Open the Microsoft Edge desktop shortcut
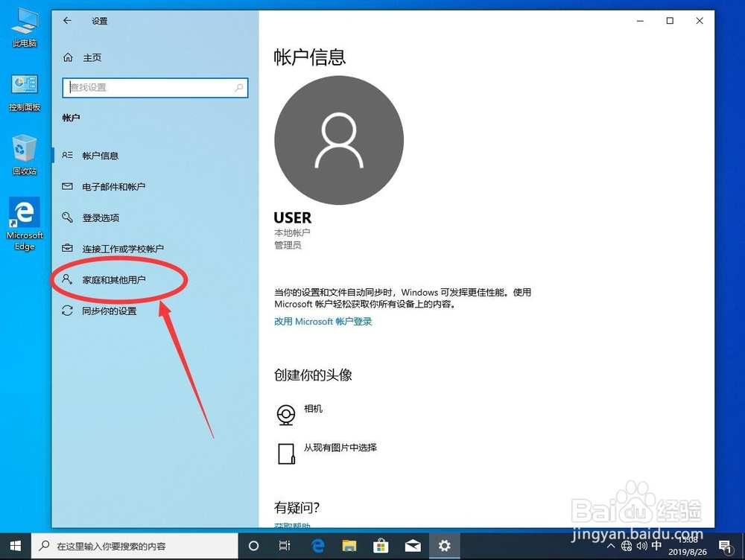This screenshot has height=560, width=745. coord(25,223)
